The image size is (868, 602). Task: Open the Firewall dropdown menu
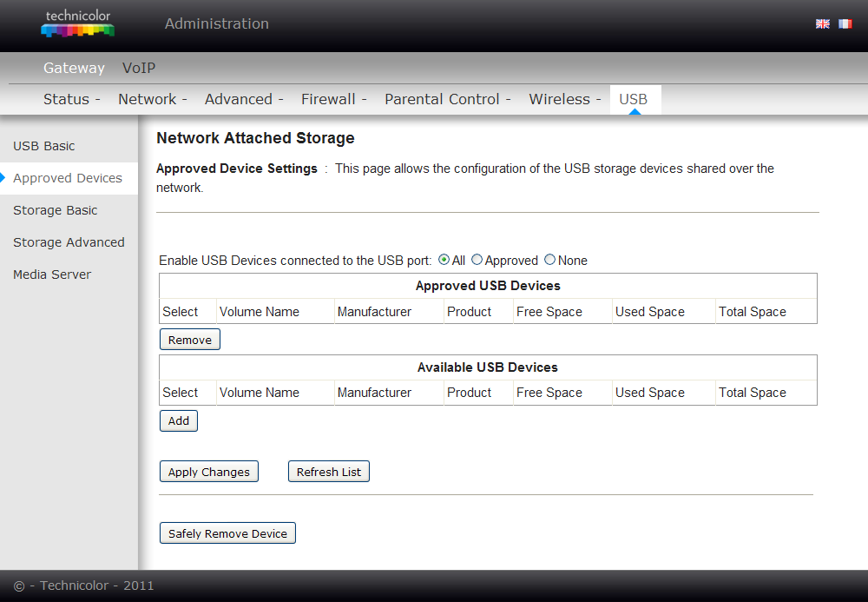click(x=334, y=99)
